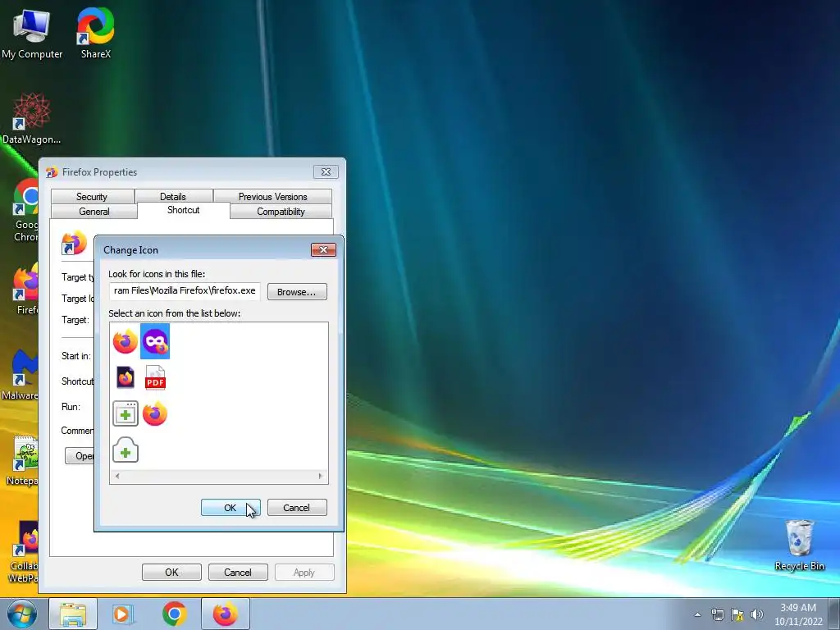Click the icon file path field
Viewport: 840px width, 630px height.
click(x=185, y=291)
